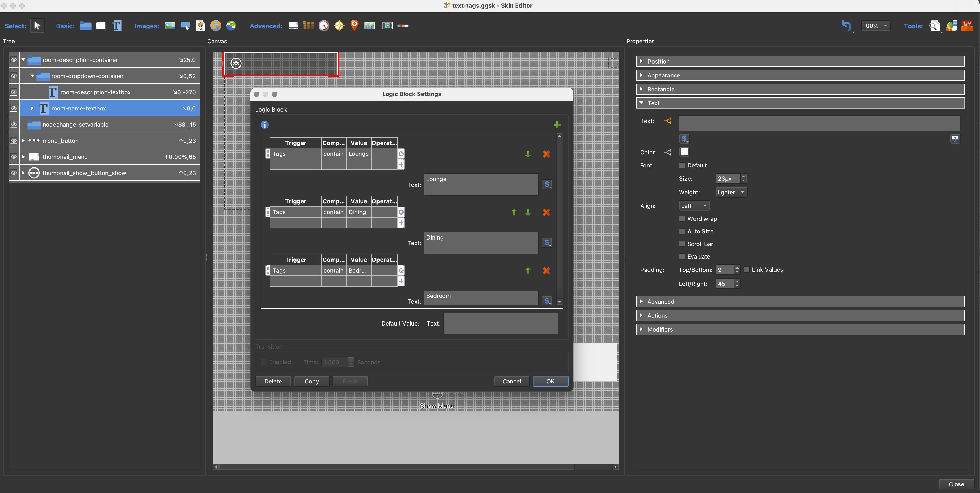Expand the Position properties section

(x=800, y=61)
